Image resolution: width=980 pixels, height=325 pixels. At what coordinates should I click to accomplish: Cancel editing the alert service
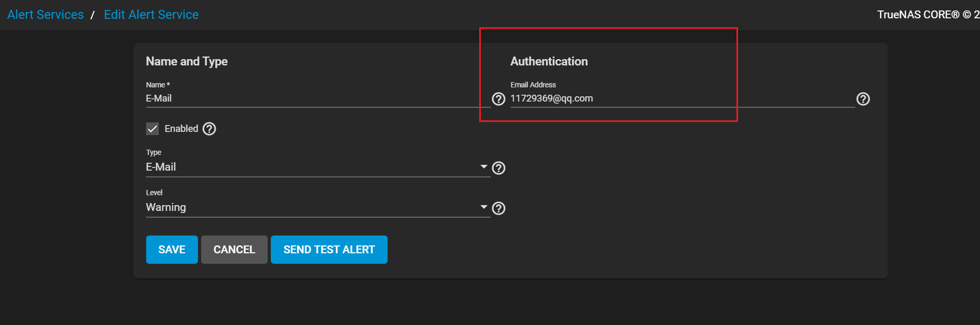(x=234, y=250)
